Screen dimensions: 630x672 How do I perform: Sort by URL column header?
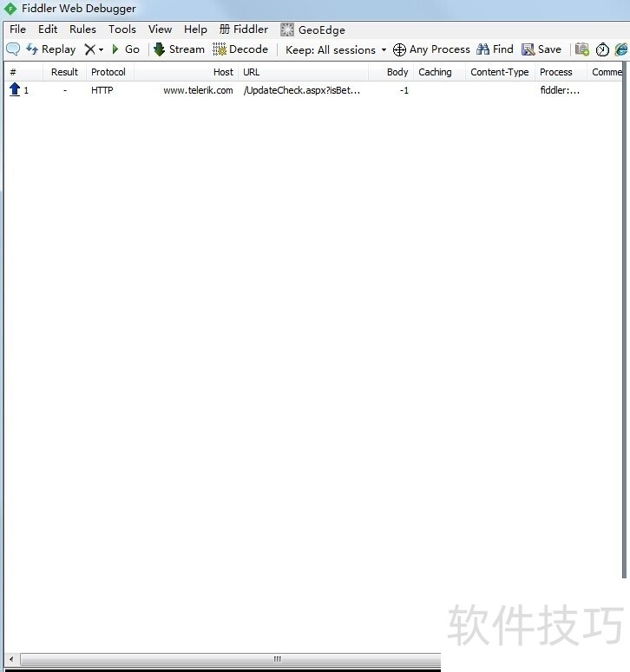pyautogui.click(x=303, y=72)
